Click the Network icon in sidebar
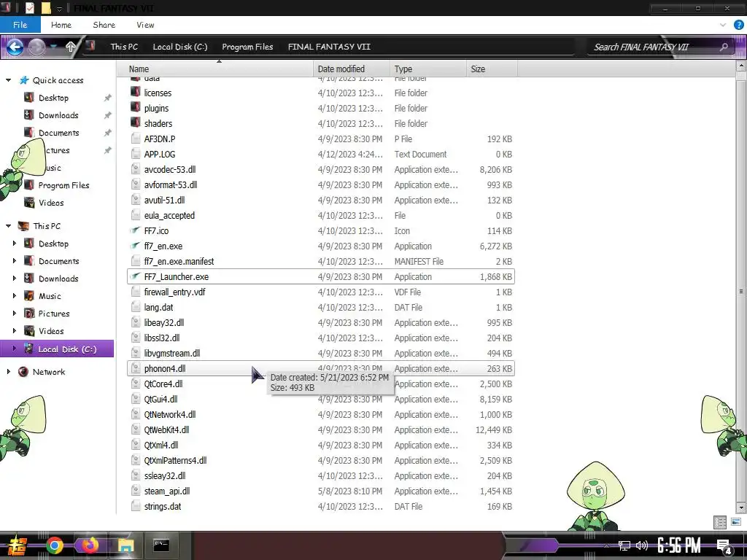747x560 pixels. [23, 372]
